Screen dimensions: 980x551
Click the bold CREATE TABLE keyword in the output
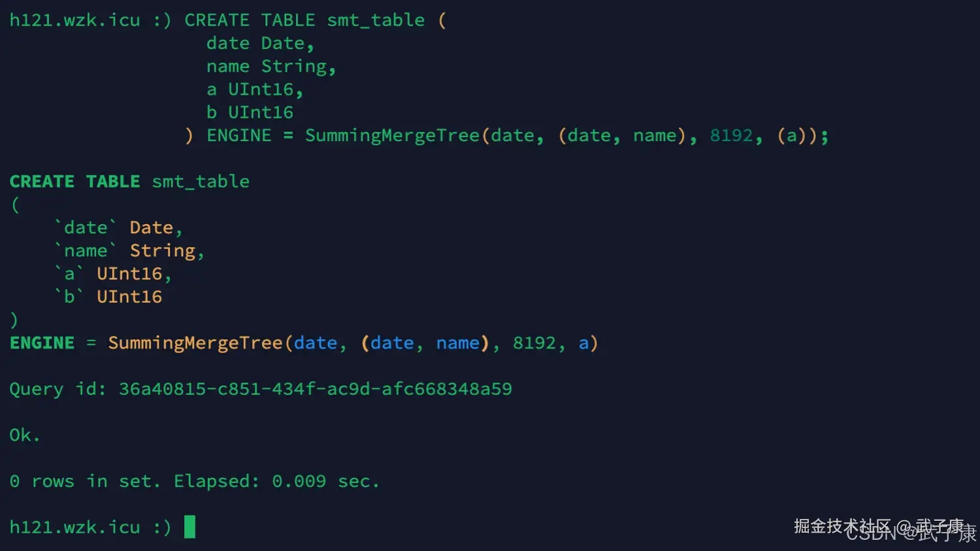click(x=74, y=182)
